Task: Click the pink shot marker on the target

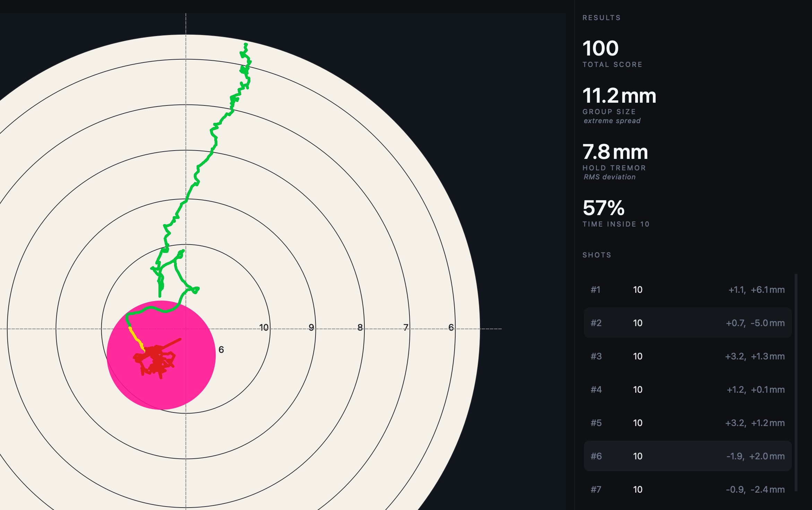Action: click(x=161, y=355)
